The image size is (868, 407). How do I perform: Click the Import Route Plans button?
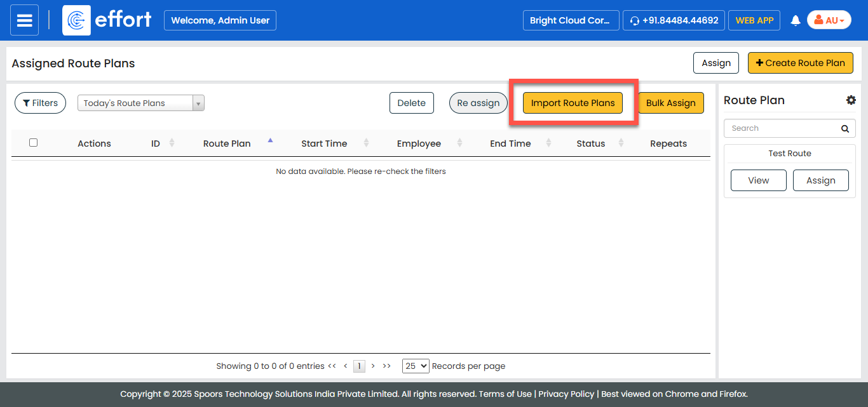573,103
